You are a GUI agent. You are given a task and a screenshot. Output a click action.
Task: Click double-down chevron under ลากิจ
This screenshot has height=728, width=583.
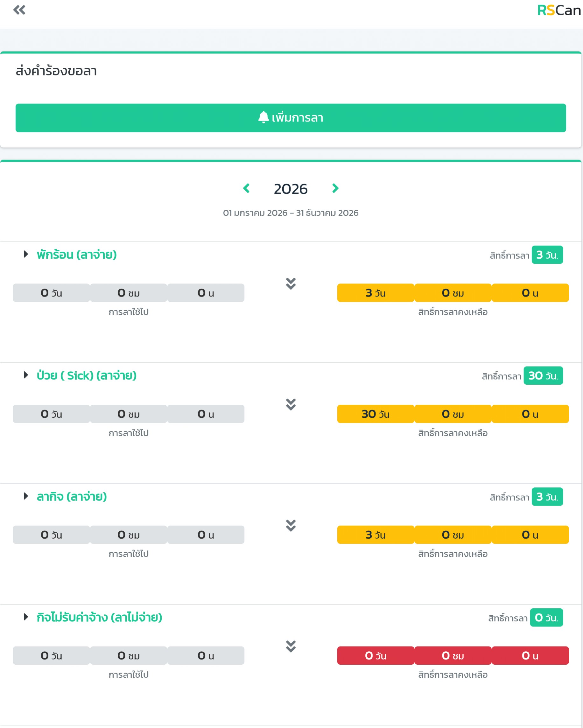click(291, 525)
